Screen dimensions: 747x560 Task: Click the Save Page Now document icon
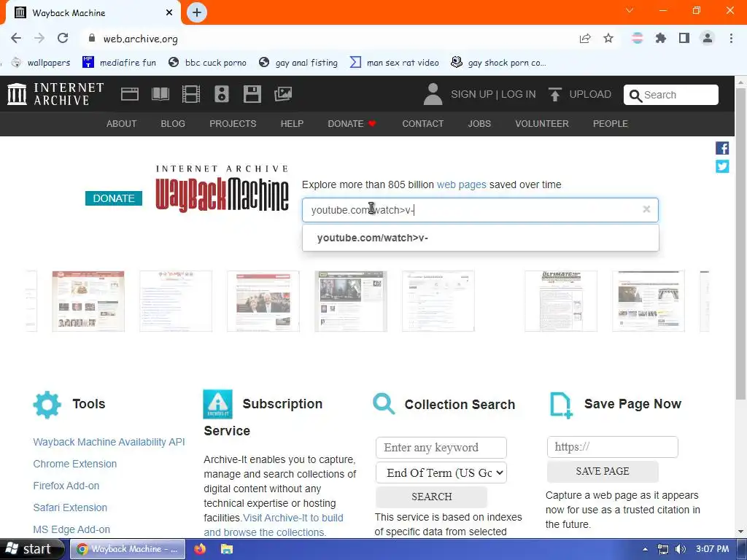tap(561, 405)
